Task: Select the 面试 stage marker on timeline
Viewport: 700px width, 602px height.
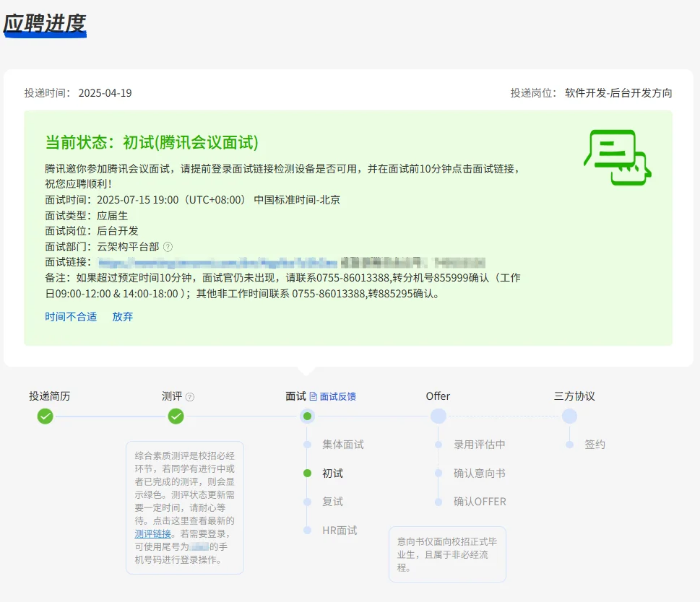Action: [x=307, y=416]
